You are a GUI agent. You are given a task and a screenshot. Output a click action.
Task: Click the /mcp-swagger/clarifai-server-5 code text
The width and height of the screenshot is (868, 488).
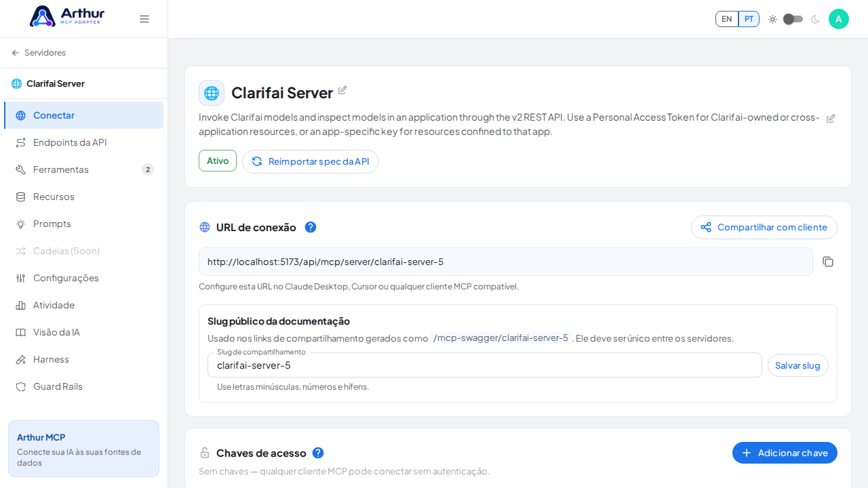[500, 338]
